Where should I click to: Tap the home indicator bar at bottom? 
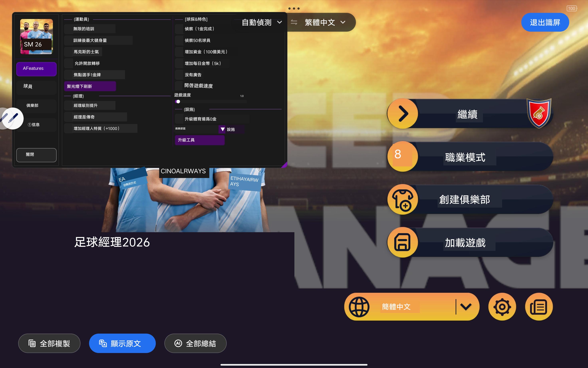click(x=294, y=365)
